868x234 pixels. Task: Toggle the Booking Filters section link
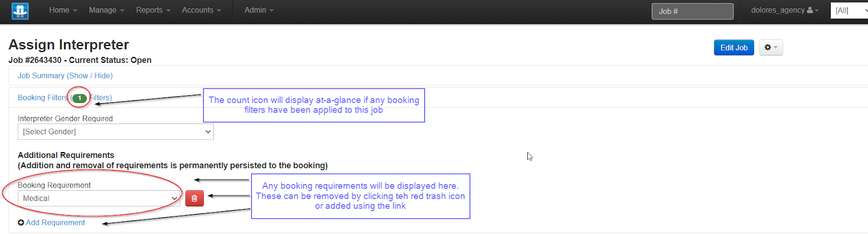coord(42,97)
